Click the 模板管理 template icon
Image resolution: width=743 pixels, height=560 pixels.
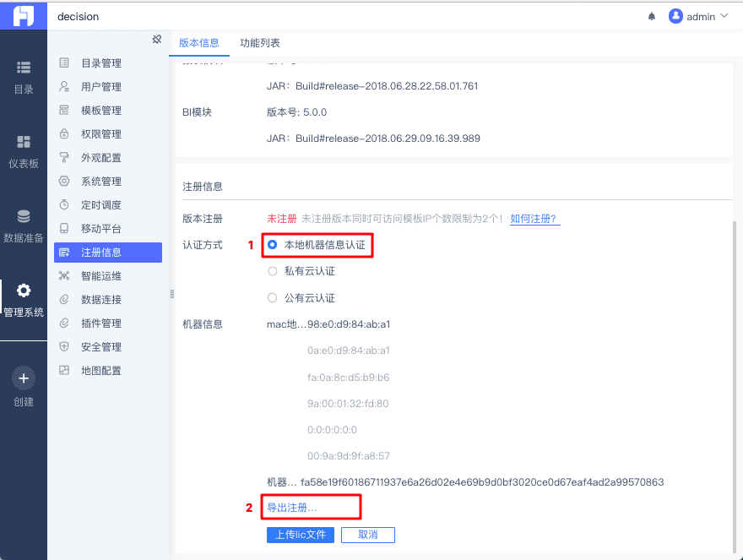tap(64, 110)
